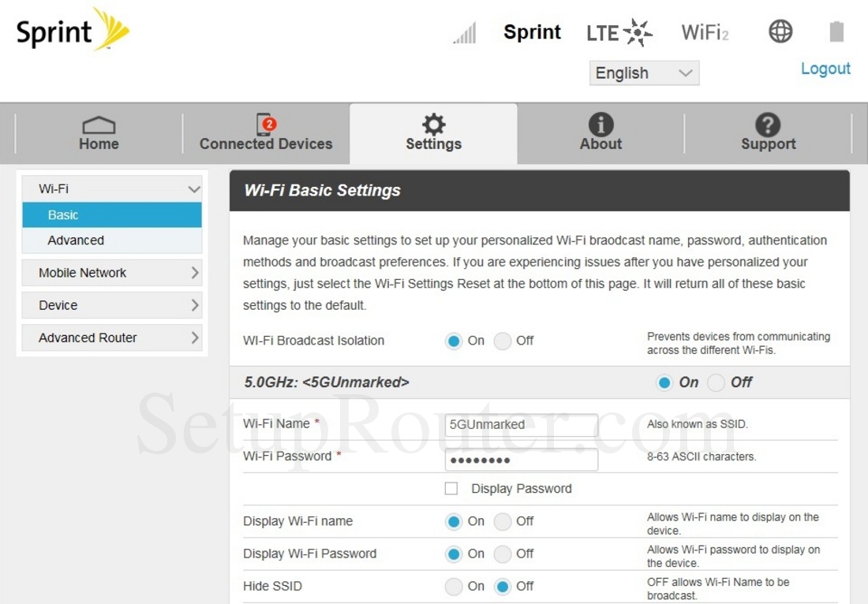Expand the Advanced Router section
Screen dimensions: 868x604
[x=112, y=337]
